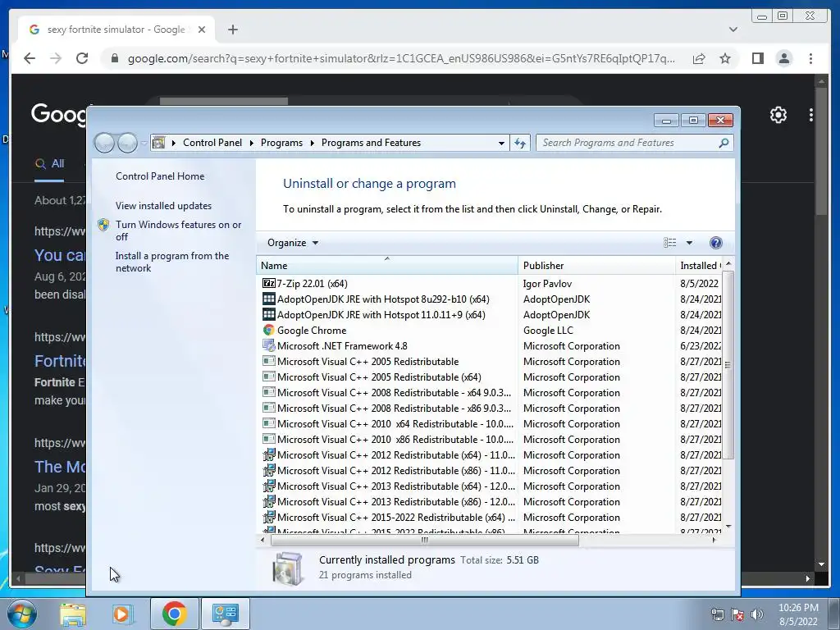Click the Chrome address bar URL

[400, 58]
